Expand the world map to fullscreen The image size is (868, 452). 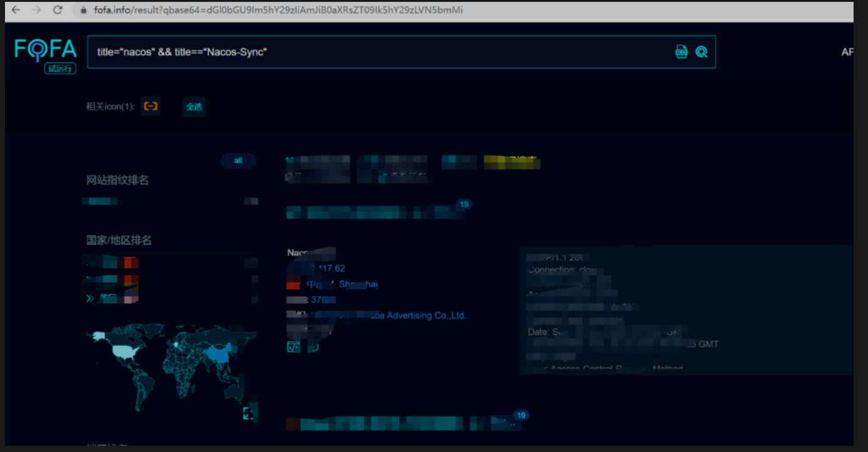[249, 413]
